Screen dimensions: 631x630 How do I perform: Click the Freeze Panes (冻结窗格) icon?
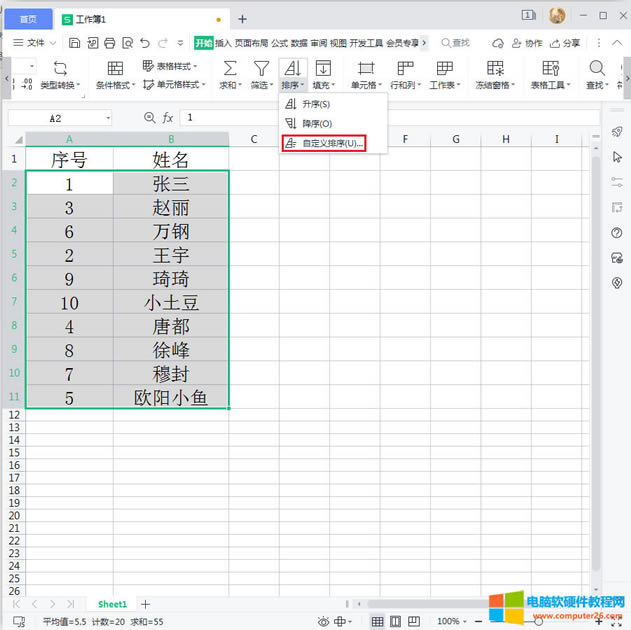[495, 68]
